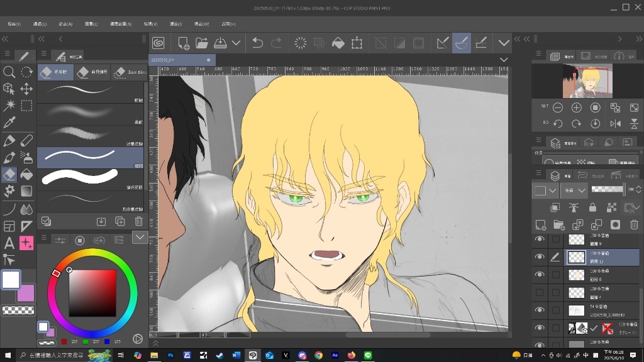Open Google Chrome from taskbar
The height and width of the screenshot is (362, 644).
318,355
